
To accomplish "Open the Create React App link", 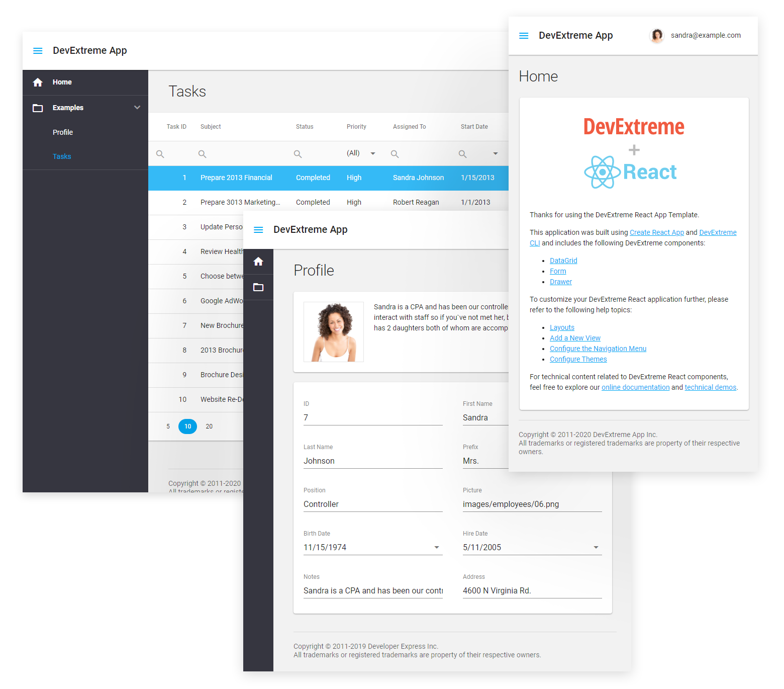I will point(657,232).
